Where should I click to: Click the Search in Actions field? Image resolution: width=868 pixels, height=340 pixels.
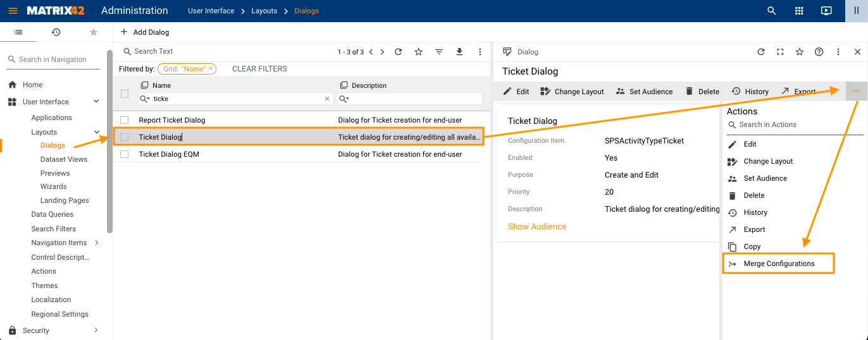(797, 125)
